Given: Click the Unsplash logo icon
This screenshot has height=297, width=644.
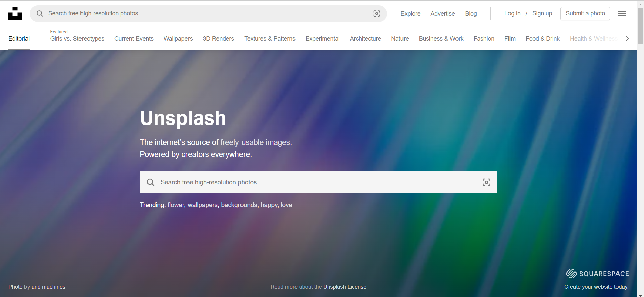Looking at the screenshot, I should coord(15,13).
